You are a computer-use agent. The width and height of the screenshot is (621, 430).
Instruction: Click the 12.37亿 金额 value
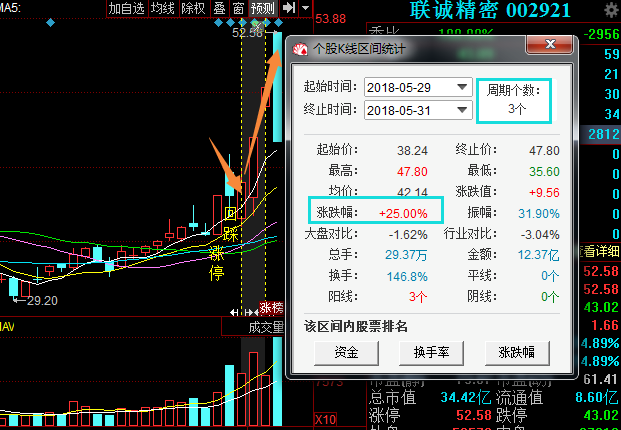(539, 255)
